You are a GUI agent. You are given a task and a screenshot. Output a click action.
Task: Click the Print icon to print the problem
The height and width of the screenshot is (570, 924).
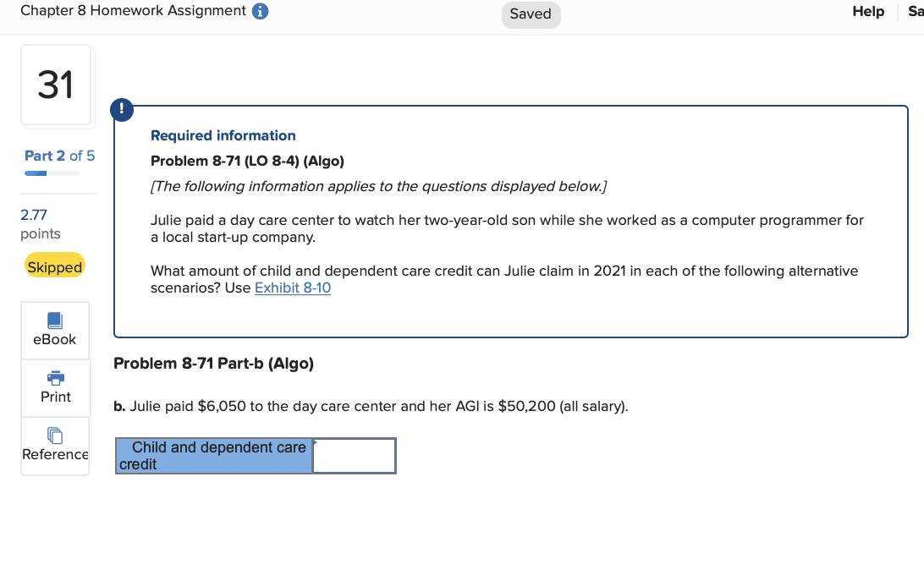pos(54,387)
